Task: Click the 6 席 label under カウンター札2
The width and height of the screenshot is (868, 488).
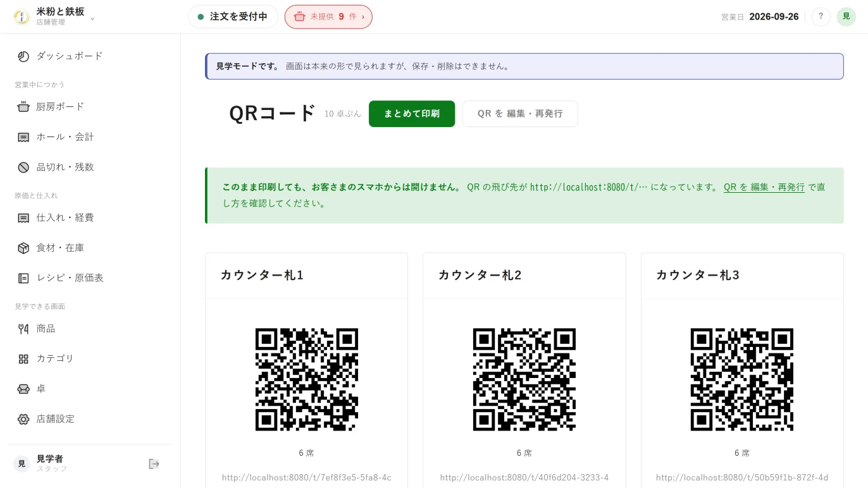Action: click(524, 453)
